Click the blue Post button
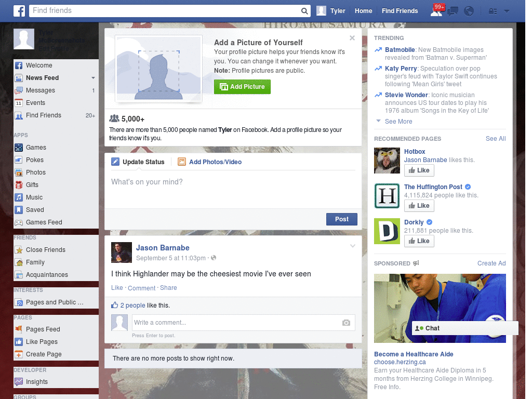This screenshot has width=532, height=399. [x=342, y=219]
